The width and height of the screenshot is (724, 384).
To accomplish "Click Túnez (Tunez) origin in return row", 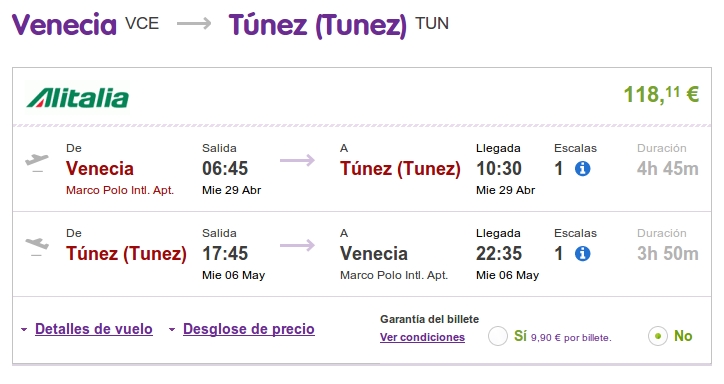I will coord(126,254).
